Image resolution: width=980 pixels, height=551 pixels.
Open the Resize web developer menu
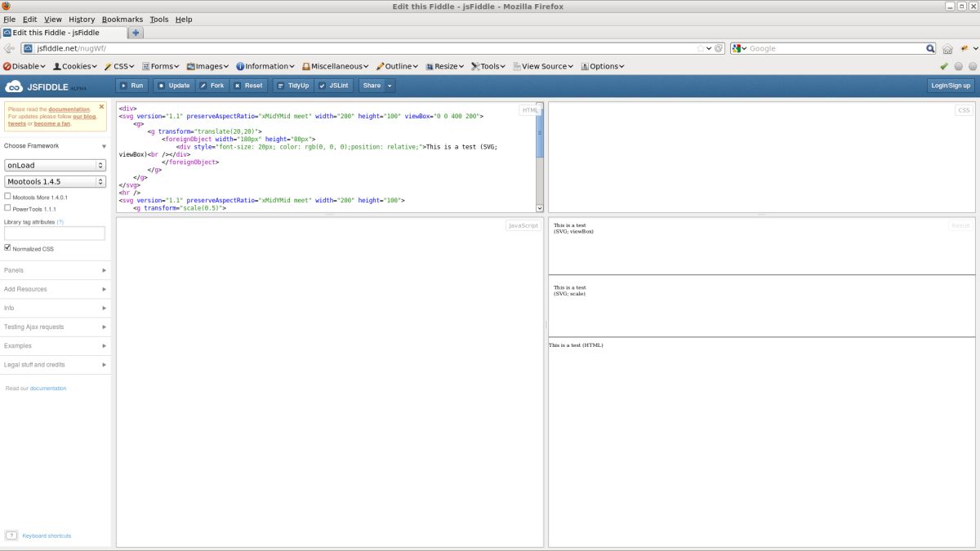445,66
